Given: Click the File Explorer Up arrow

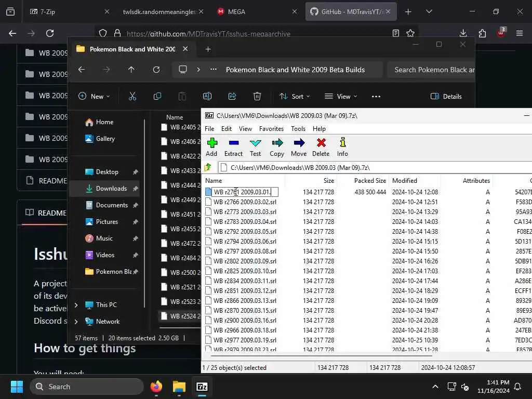Looking at the screenshot, I should point(131,70).
